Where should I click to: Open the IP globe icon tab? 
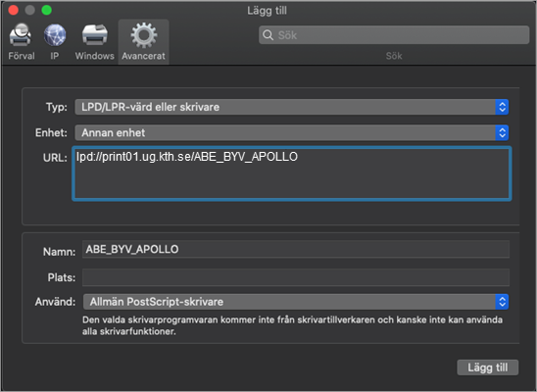55,35
